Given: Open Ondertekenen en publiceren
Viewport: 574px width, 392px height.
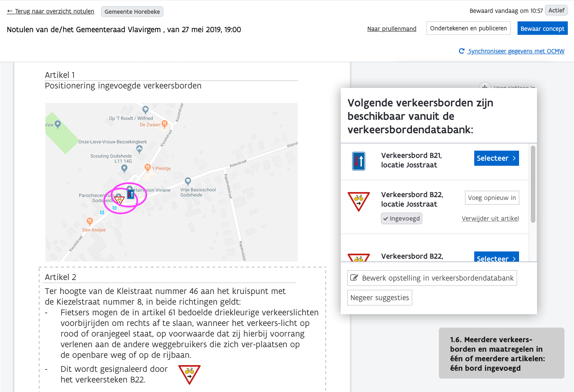Looking at the screenshot, I should (468, 28).
